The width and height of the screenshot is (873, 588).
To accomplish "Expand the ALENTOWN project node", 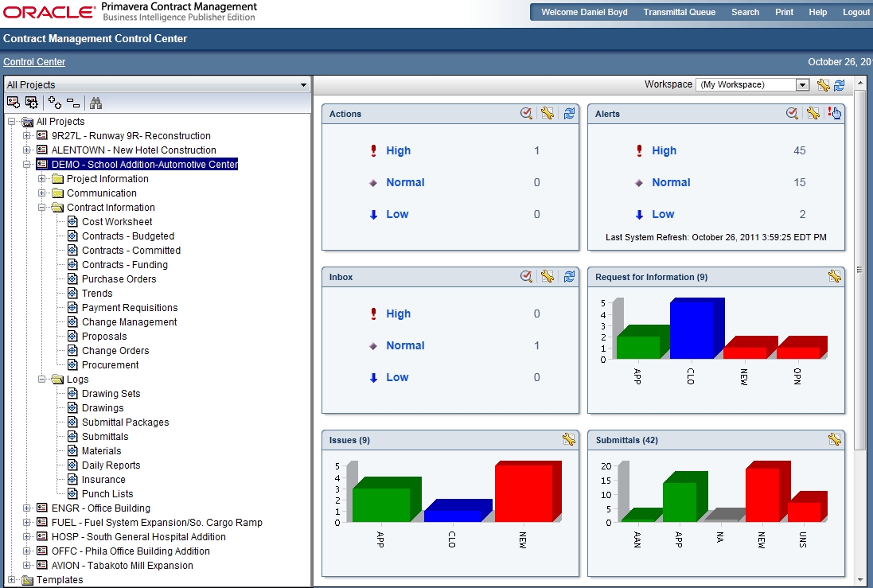I will tap(26, 150).
